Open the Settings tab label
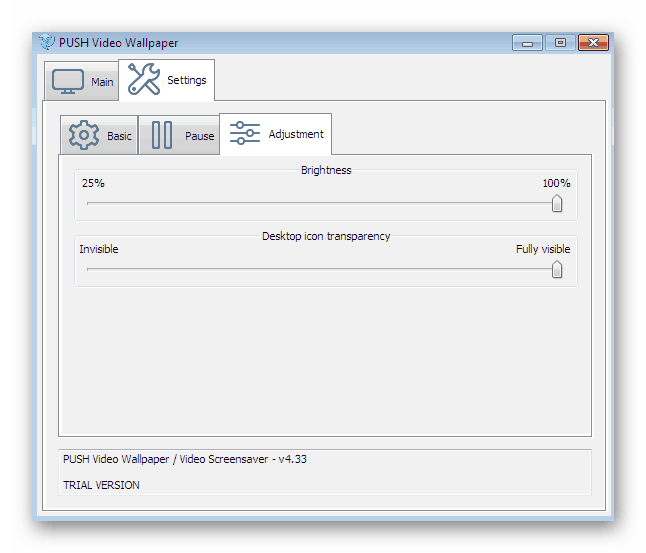This screenshot has height=553, width=646. 187,80
